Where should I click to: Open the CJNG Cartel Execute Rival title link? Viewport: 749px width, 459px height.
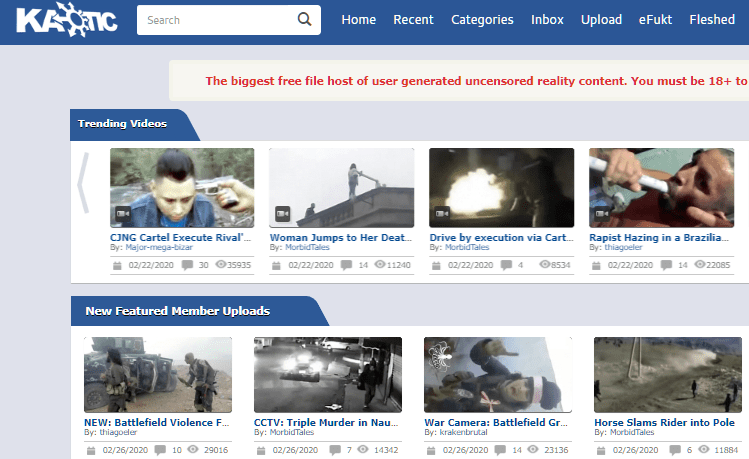(x=181, y=237)
